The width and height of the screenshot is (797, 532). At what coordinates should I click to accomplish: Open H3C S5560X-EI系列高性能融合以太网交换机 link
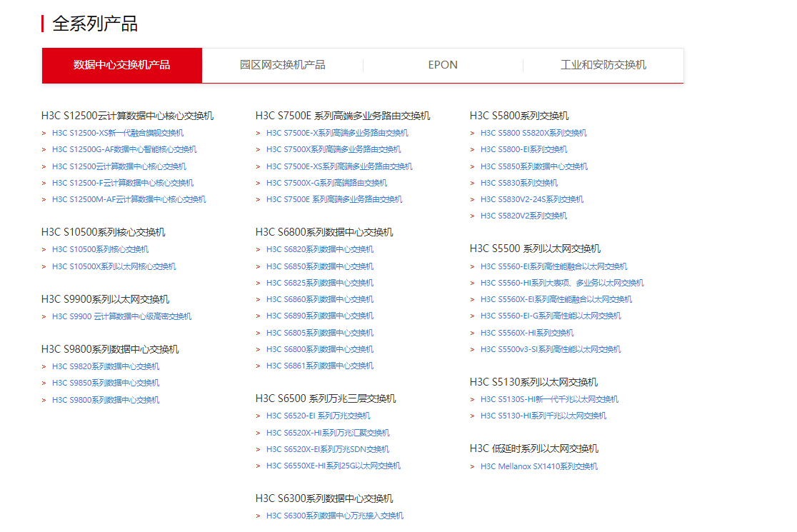point(556,300)
